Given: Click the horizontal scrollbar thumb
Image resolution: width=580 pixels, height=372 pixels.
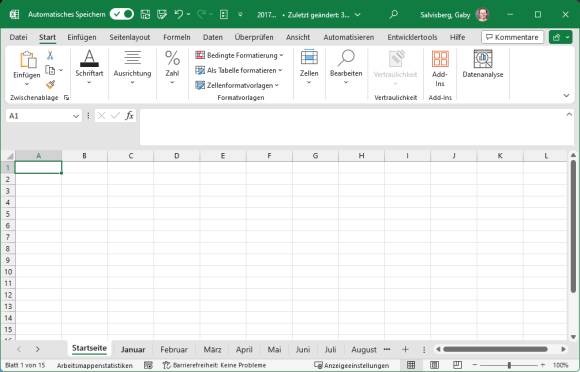Looking at the screenshot, I should pyautogui.click(x=495, y=349).
